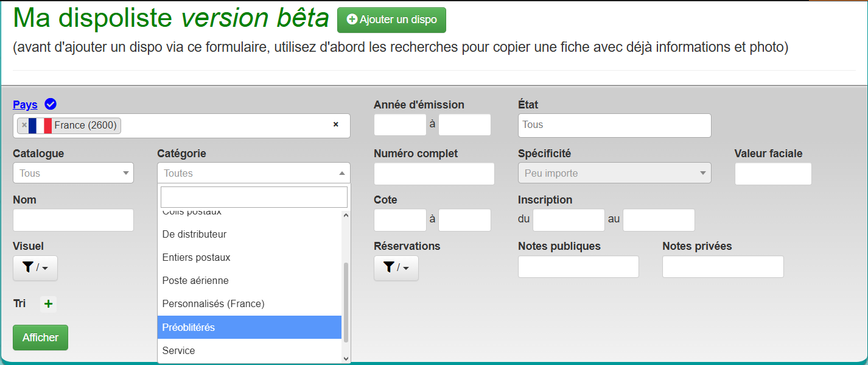Click the blue checkmark icon beside Pays
Screen dimensions: 868x365
click(x=51, y=104)
